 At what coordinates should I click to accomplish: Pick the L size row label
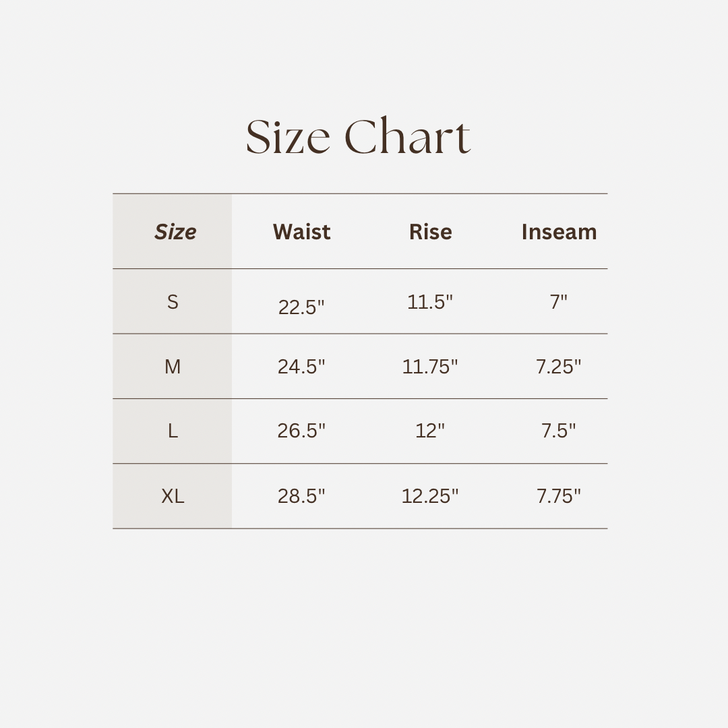tap(173, 431)
